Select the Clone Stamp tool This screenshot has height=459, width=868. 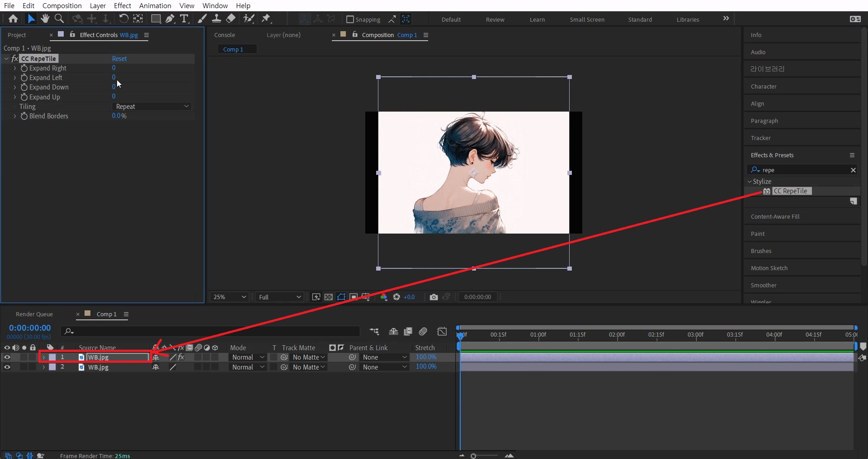pos(217,19)
